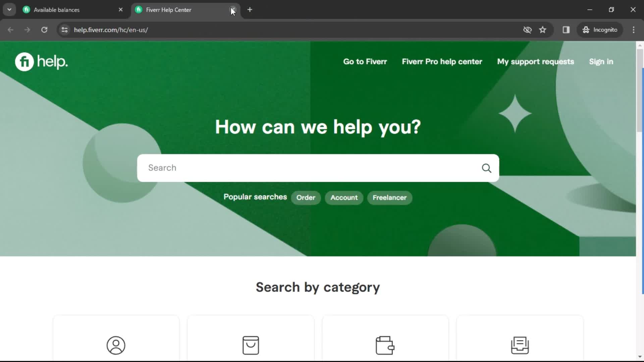
Task: Click the orders category icon
Action: pyautogui.click(x=250, y=345)
